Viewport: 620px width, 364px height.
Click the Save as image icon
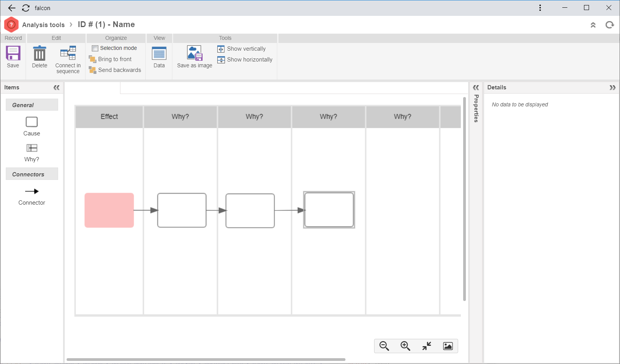tap(194, 53)
